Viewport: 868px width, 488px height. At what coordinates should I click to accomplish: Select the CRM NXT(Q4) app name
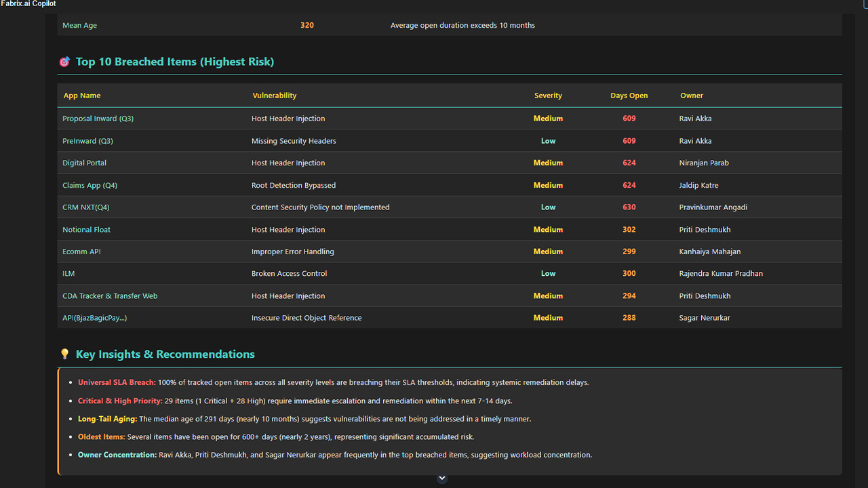click(85, 207)
